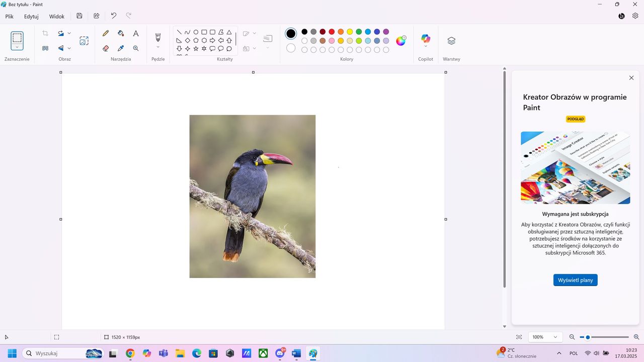Select the Magnifier tool
This screenshot has width=644, height=362.
point(136,48)
